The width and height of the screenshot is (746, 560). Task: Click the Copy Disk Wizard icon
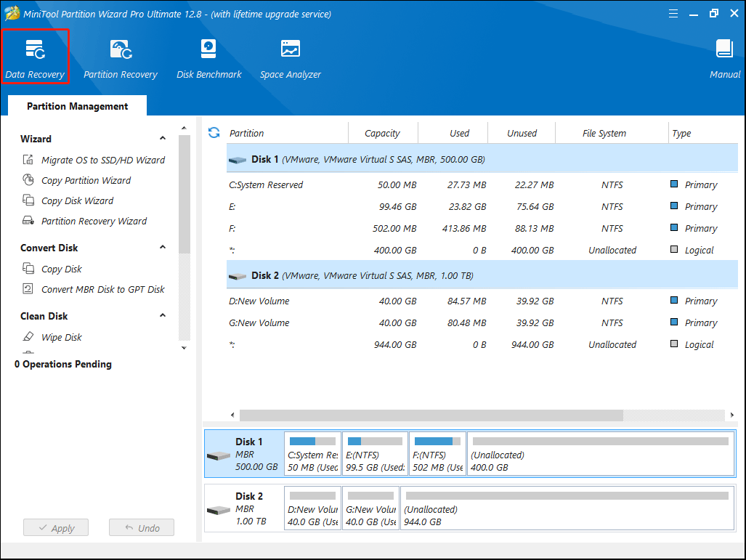tap(28, 200)
